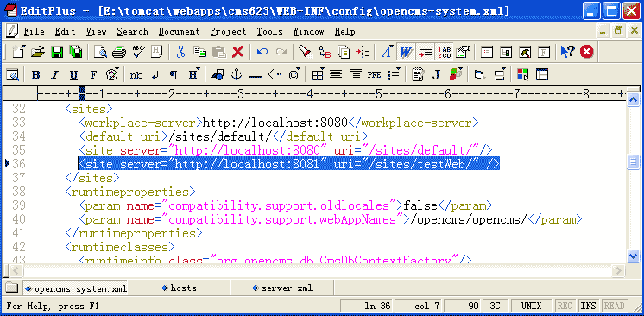Apply Underline HTML tag
This screenshot has width=644, height=316.
(73, 75)
